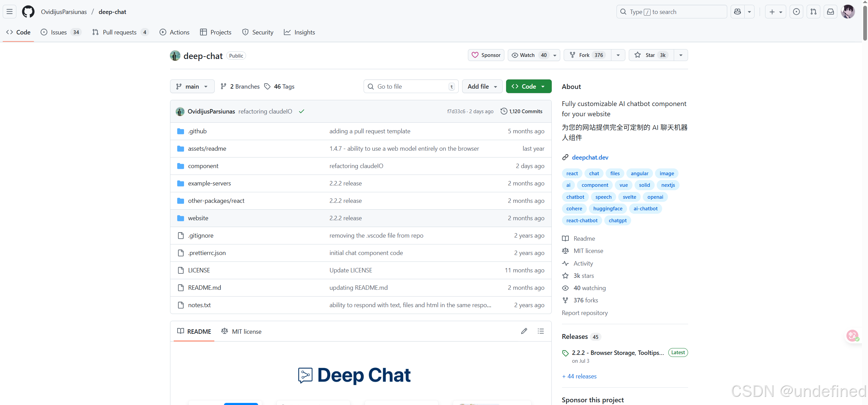Expand the Watch options dropdown arrow
868x405 pixels.
555,55
